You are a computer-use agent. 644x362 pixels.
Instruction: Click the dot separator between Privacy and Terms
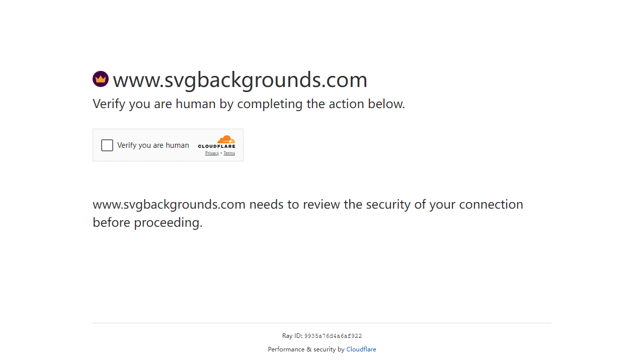click(221, 153)
